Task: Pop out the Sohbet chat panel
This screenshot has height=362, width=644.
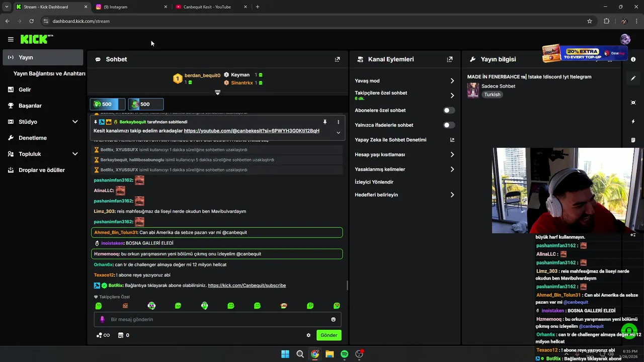Action: (x=337, y=59)
